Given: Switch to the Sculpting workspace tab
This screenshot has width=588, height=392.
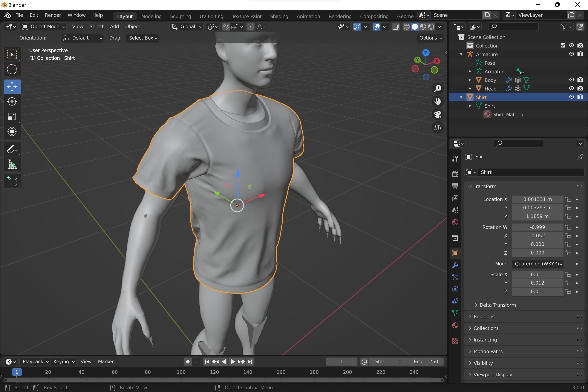Looking at the screenshot, I should click(x=181, y=16).
